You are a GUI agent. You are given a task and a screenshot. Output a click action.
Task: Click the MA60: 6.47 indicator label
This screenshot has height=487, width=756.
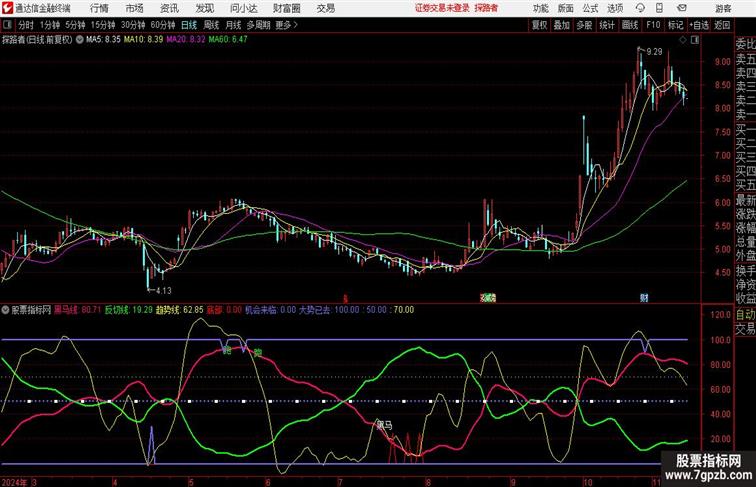click(228, 40)
